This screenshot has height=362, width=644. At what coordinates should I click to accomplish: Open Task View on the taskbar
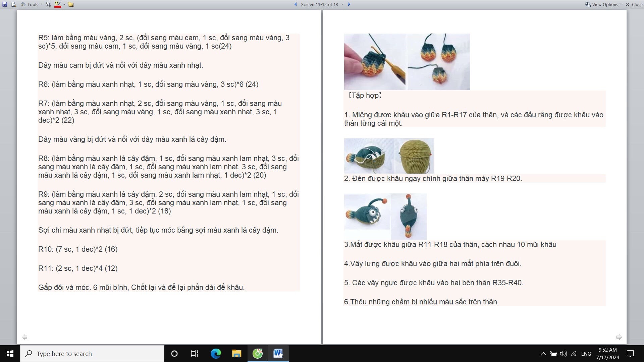195,354
